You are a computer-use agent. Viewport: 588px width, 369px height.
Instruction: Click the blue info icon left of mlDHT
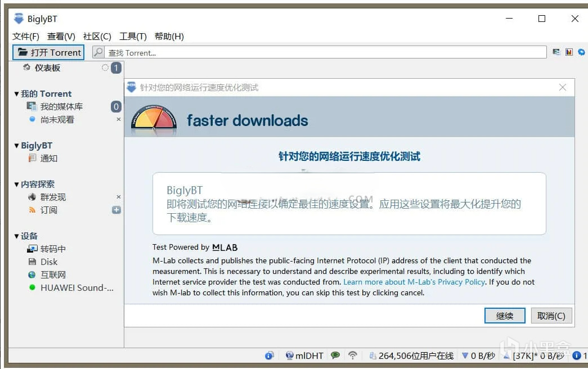point(270,355)
